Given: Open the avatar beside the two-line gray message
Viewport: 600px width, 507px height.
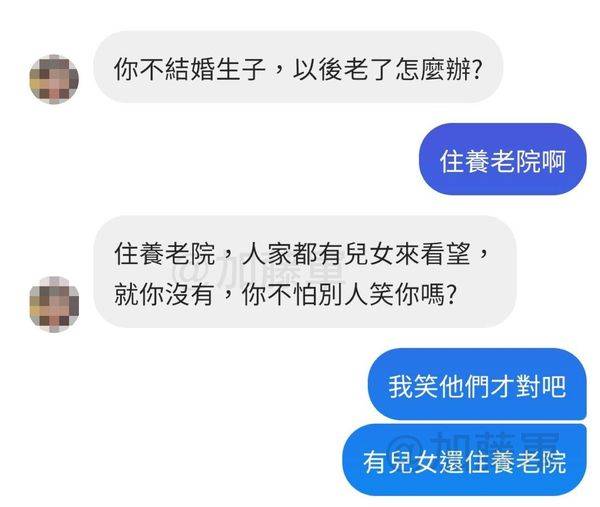Looking at the screenshot, I should point(54,304).
